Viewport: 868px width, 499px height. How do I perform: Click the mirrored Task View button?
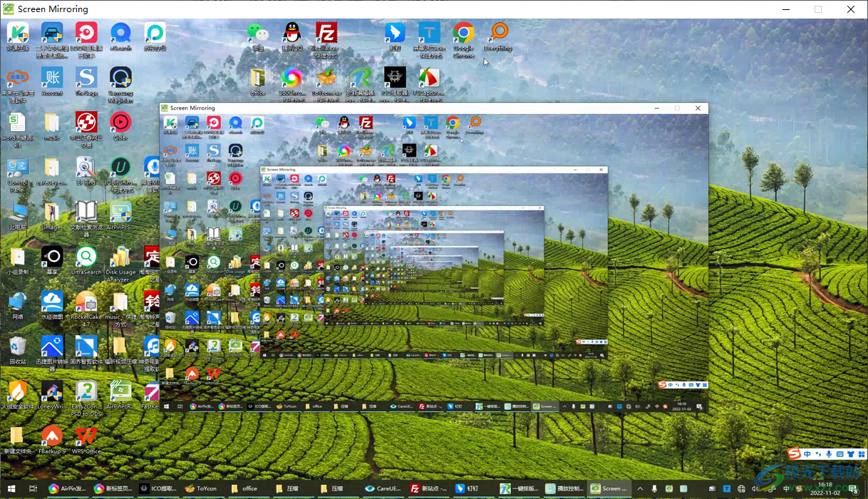coord(33,489)
